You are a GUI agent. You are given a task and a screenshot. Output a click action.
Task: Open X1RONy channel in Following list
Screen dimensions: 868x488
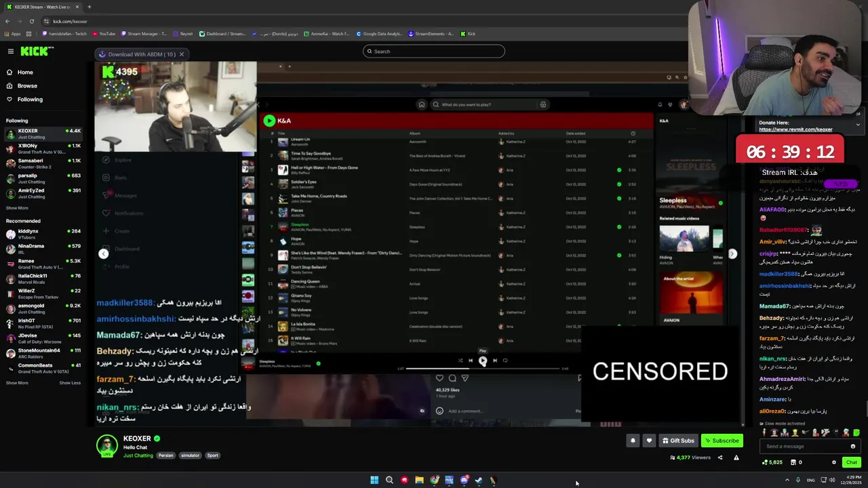tap(43, 148)
